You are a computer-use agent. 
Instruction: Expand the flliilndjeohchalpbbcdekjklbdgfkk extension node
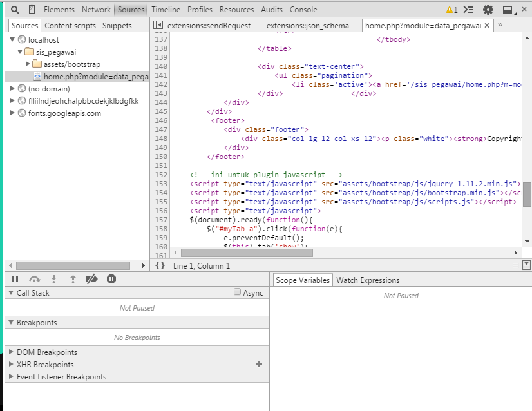[x=12, y=100]
